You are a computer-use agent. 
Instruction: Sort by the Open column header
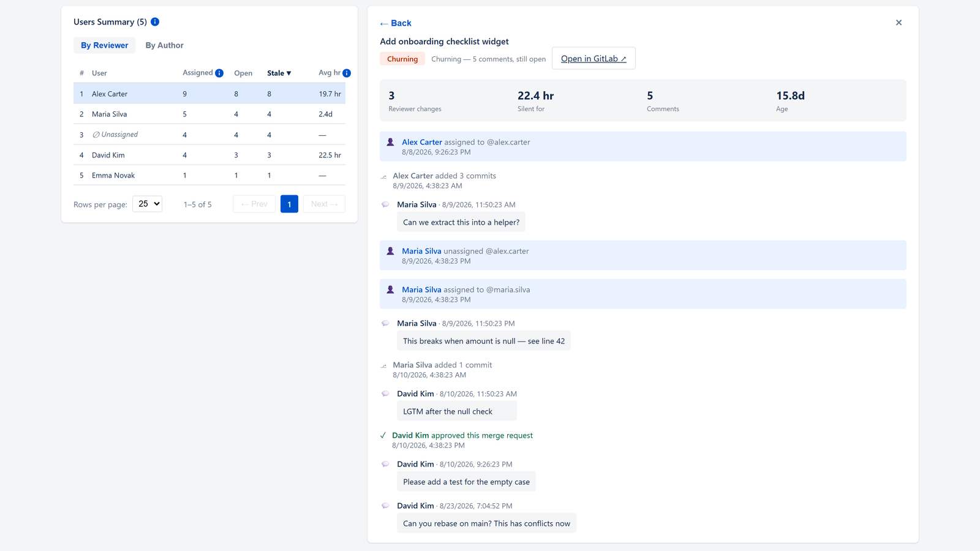click(243, 73)
